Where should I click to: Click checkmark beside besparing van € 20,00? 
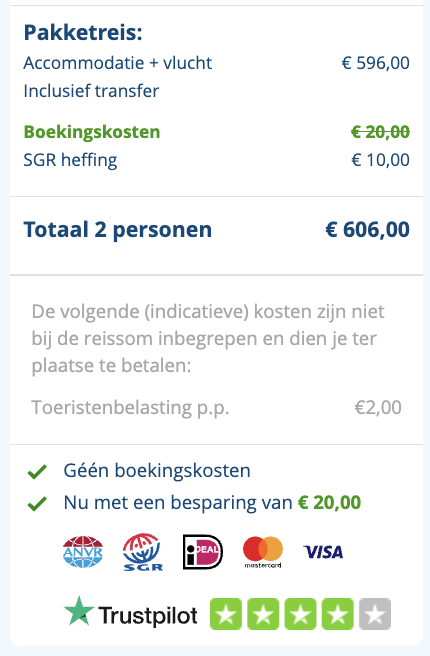(x=37, y=503)
